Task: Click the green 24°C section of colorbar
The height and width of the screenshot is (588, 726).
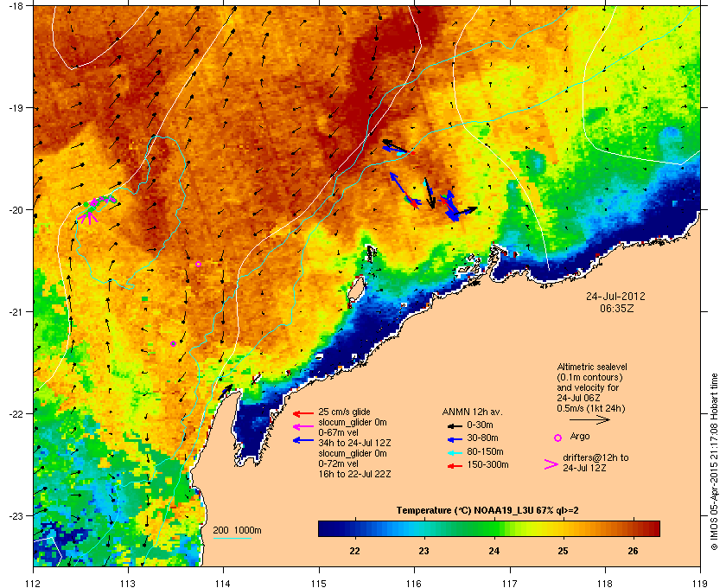Action: click(494, 528)
